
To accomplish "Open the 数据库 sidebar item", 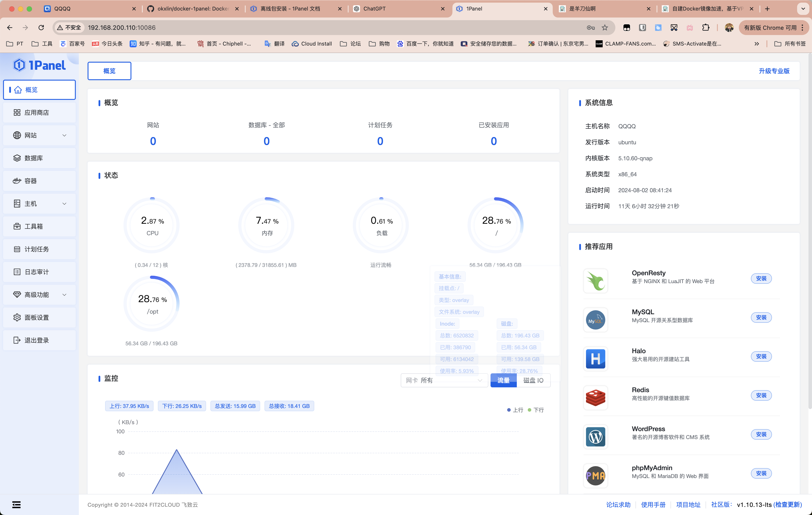I will pos(39,158).
